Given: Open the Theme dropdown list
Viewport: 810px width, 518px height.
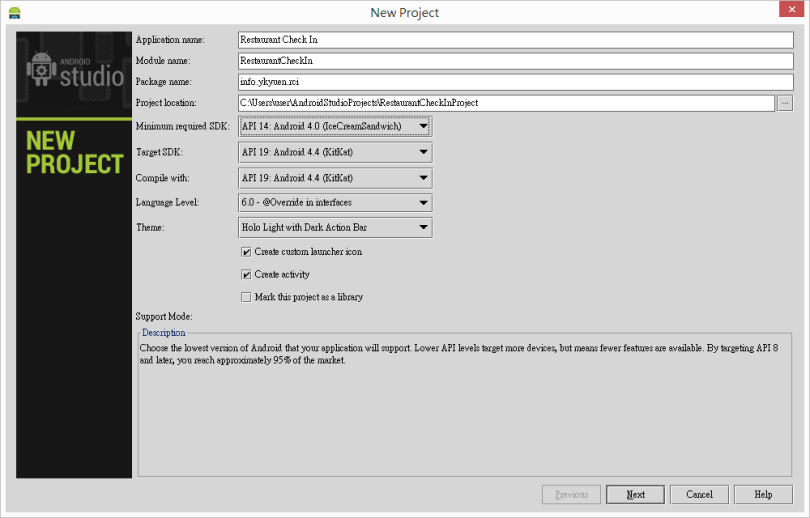Looking at the screenshot, I should (335, 228).
